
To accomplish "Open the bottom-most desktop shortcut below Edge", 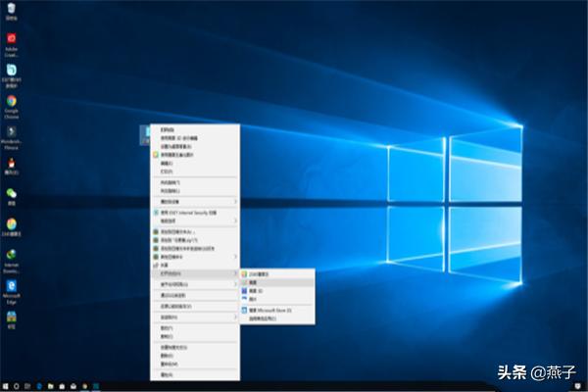I will [x=11, y=319].
